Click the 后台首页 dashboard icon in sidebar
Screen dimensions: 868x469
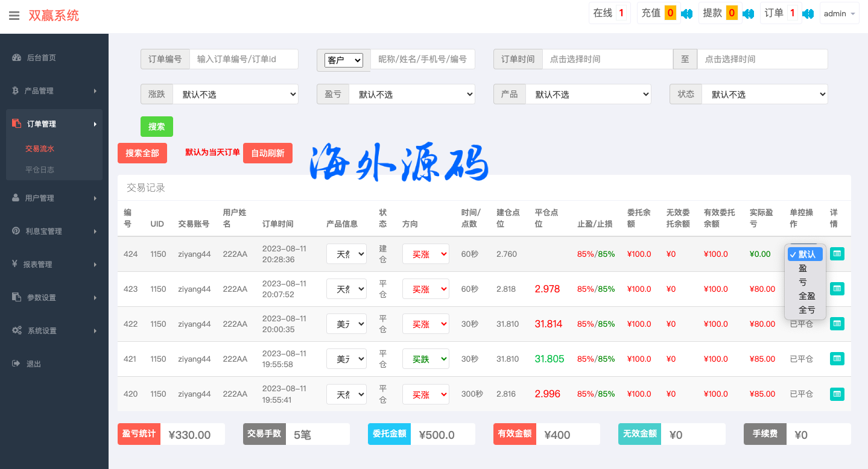click(16, 58)
